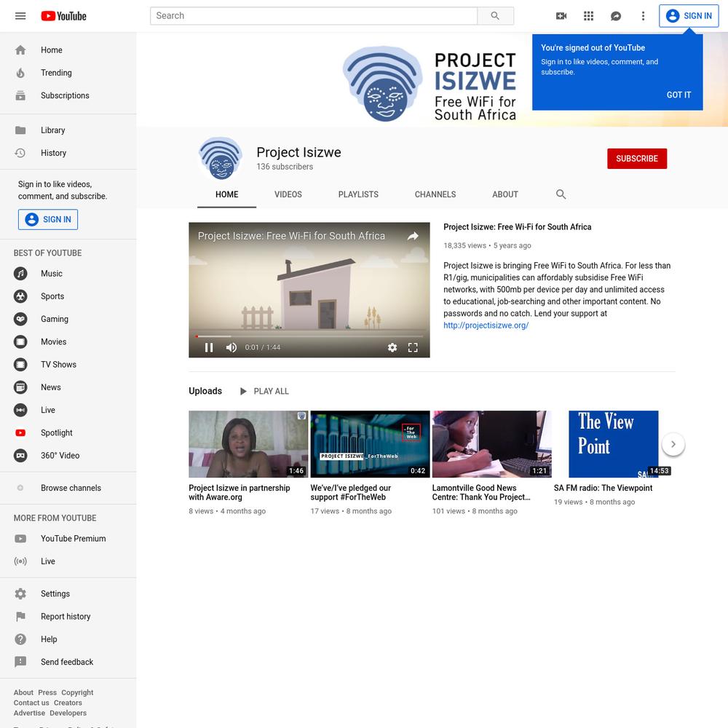Open The View Point video thumbnail
The height and width of the screenshot is (728, 728).
tap(613, 444)
